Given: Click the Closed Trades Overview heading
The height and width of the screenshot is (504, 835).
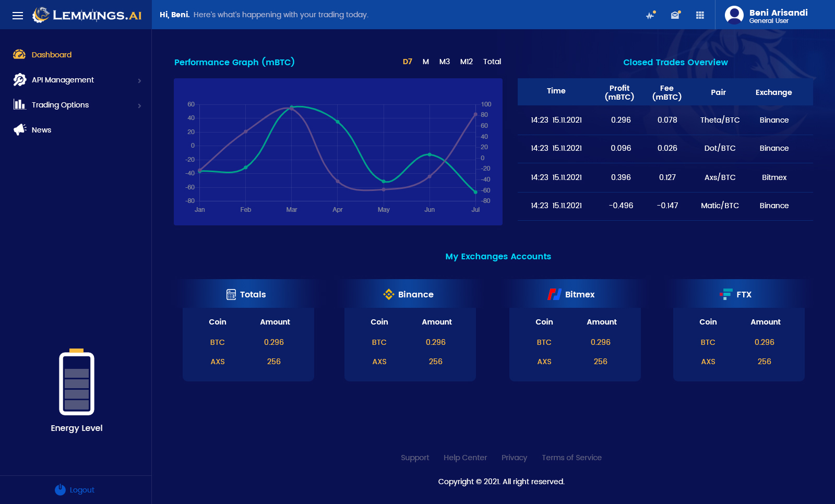Looking at the screenshot, I should point(676,62).
